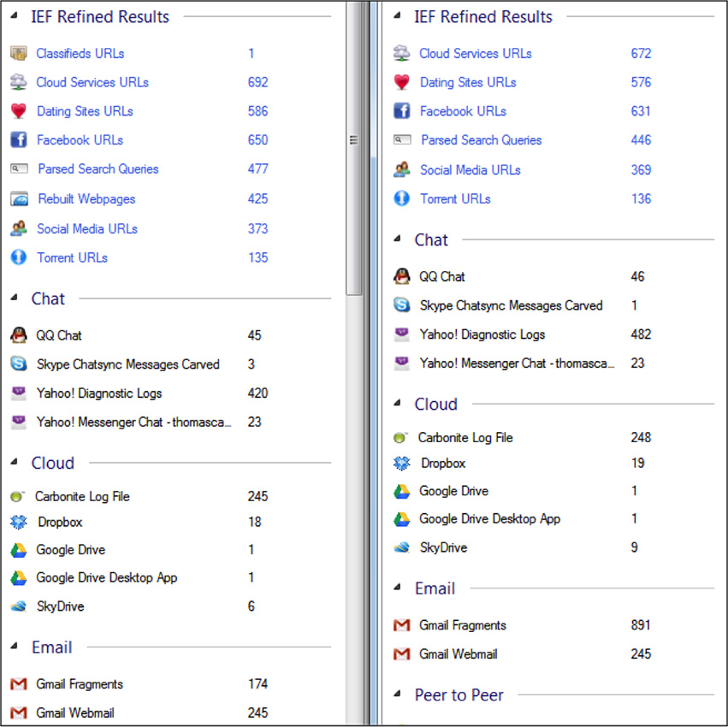Click the Skype icon in the left panel
Viewport: 728px width, 727px height.
(19, 363)
